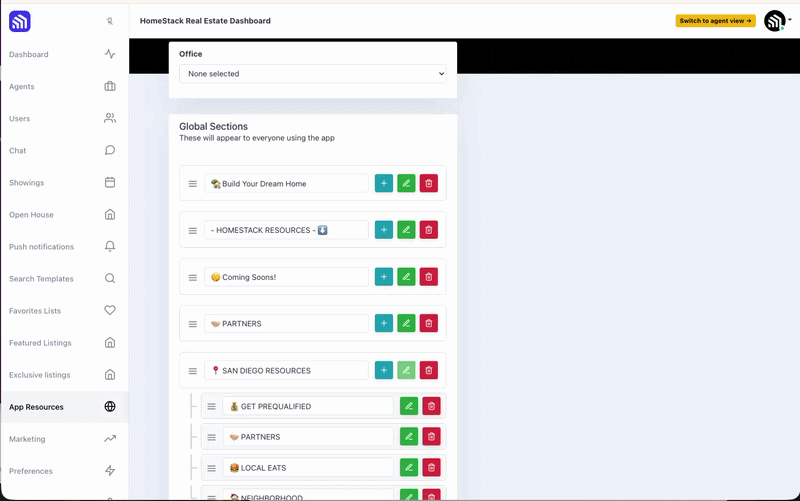
Task: Add item under HOMESTACK RESOURCES
Action: point(384,230)
